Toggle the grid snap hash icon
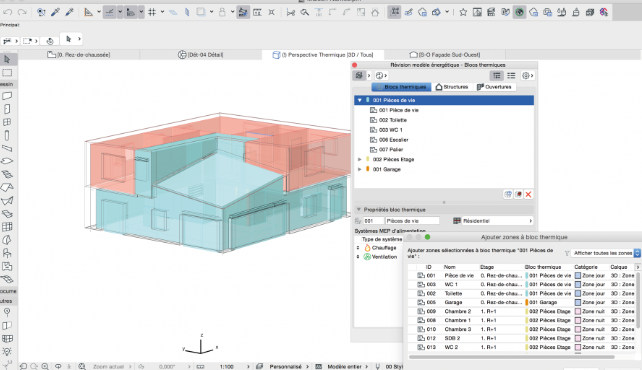The height and width of the screenshot is (370, 642). pos(152,12)
